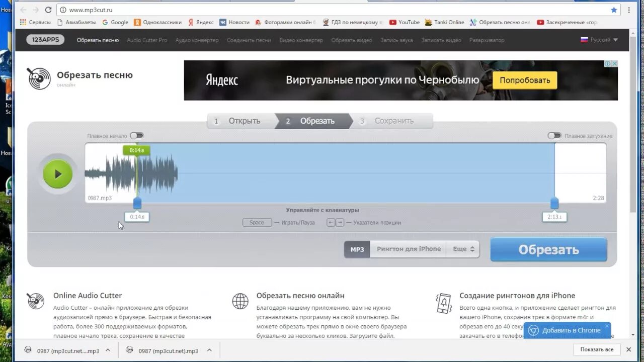Click the waveform playhead marker 0:14.8
The height and width of the screenshot is (362, 644).
137,150
